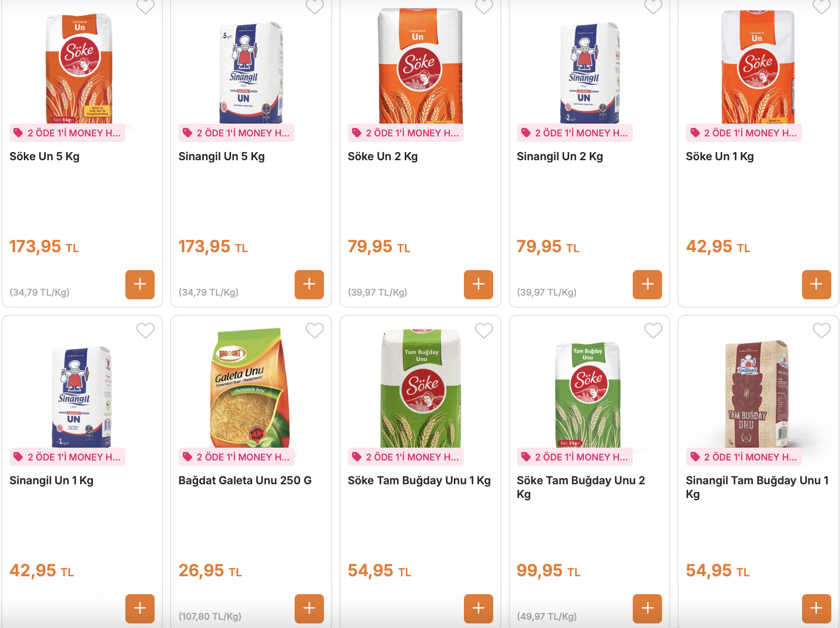Add Söke Un 5 Kg to cart
Viewport: 840px width, 628px height.
[x=140, y=284]
